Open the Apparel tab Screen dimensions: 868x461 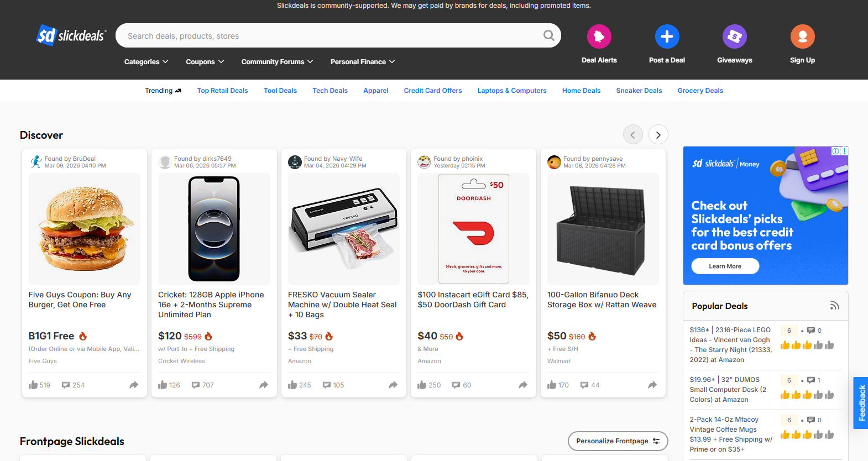tap(376, 91)
